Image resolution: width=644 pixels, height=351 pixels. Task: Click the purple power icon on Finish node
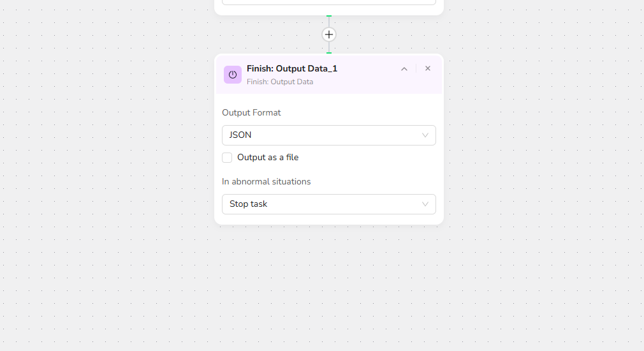tap(233, 75)
